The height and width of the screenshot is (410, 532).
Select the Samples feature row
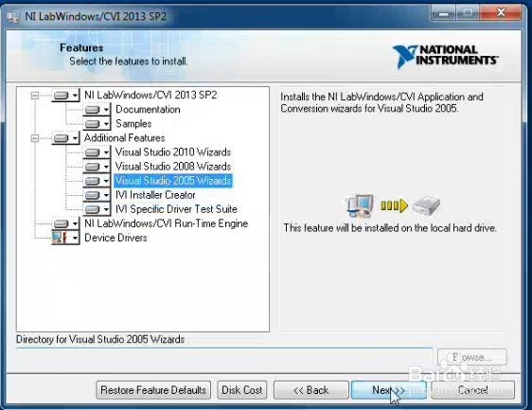point(133,123)
